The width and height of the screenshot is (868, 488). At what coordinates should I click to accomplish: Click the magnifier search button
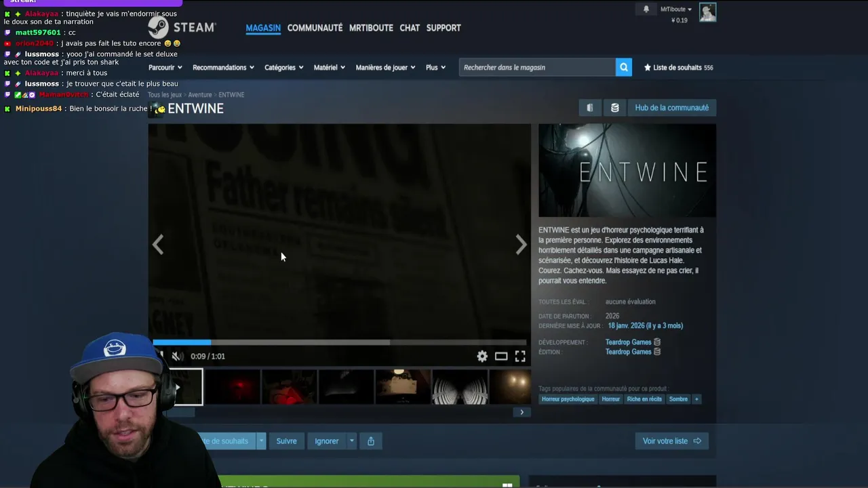click(624, 67)
